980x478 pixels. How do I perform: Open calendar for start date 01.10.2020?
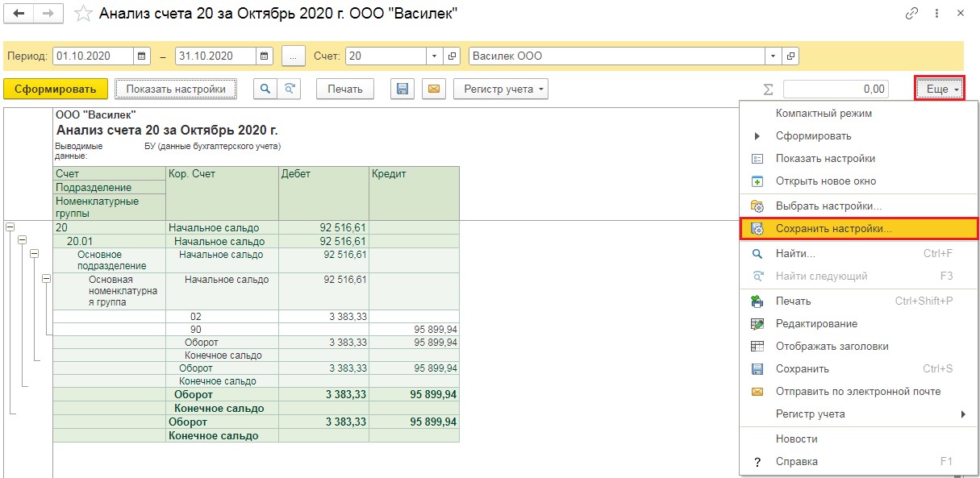(x=142, y=56)
